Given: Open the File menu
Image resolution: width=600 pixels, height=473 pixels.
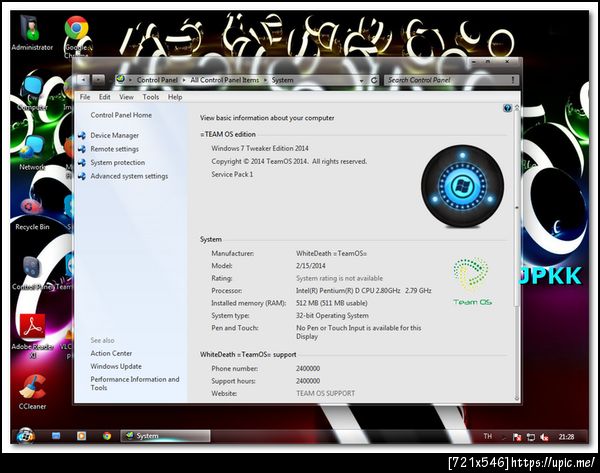Looking at the screenshot, I should 85,97.
